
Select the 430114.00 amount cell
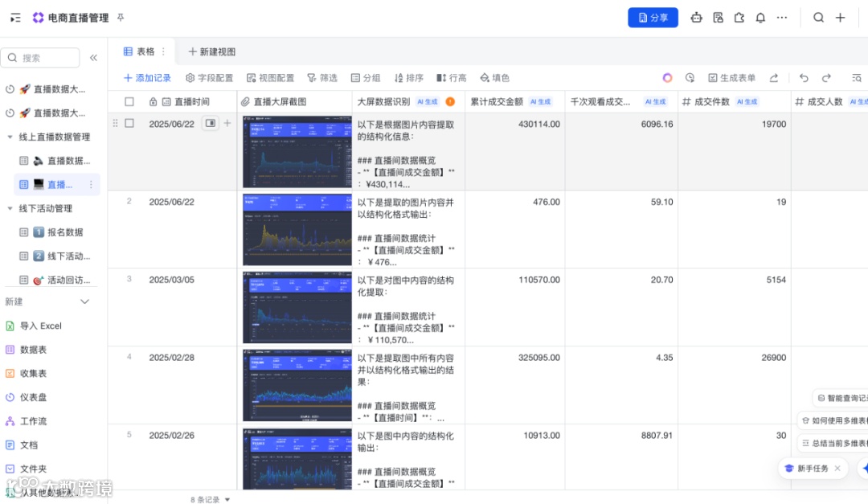[x=515, y=152]
